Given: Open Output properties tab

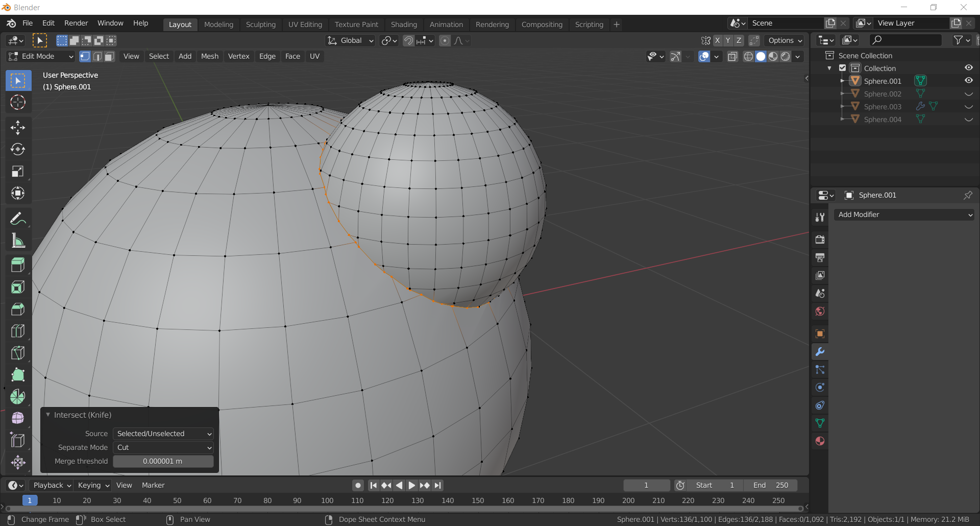Looking at the screenshot, I should click(820, 257).
